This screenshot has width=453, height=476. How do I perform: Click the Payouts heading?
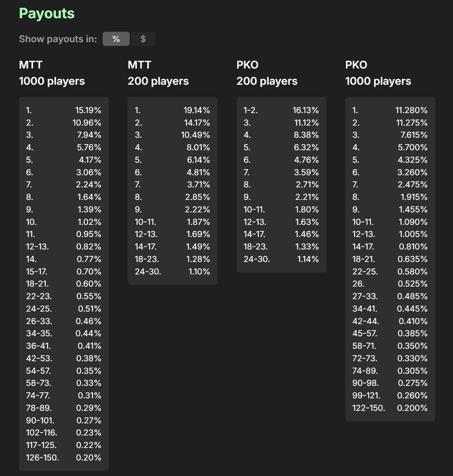pyautogui.click(x=47, y=14)
